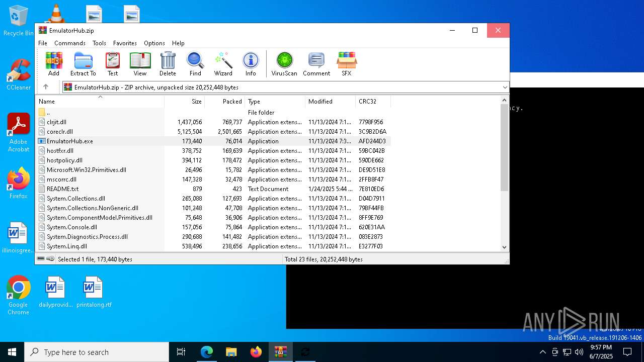Open the Options menu
The width and height of the screenshot is (644, 362).
154,43
